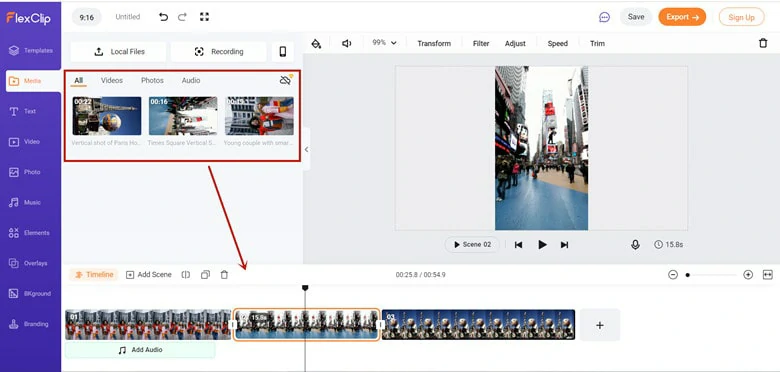
Task: Change the 9:16 aspect ratio
Action: coord(87,17)
